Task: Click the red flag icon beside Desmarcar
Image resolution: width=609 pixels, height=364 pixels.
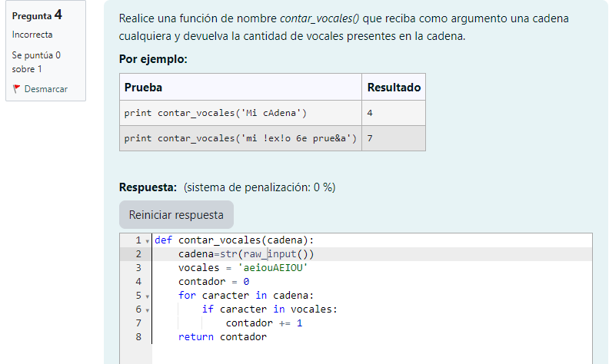Action: pyautogui.click(x=17, y=89)
